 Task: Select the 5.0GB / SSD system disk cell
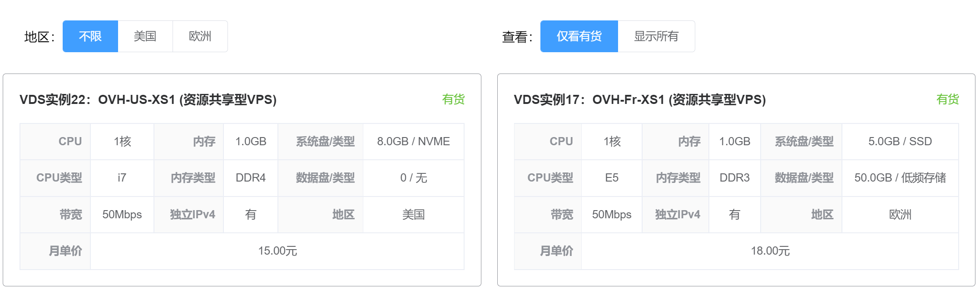[900, 142]
